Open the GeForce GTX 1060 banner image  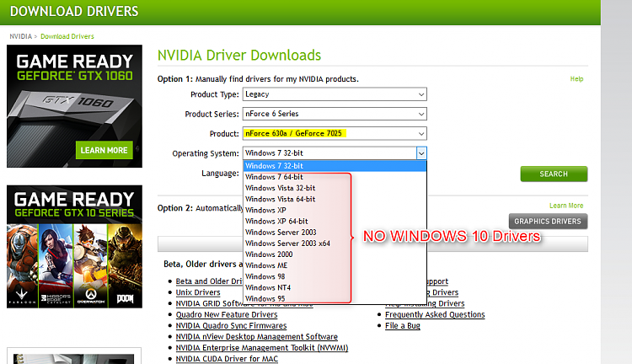[74, 106]
